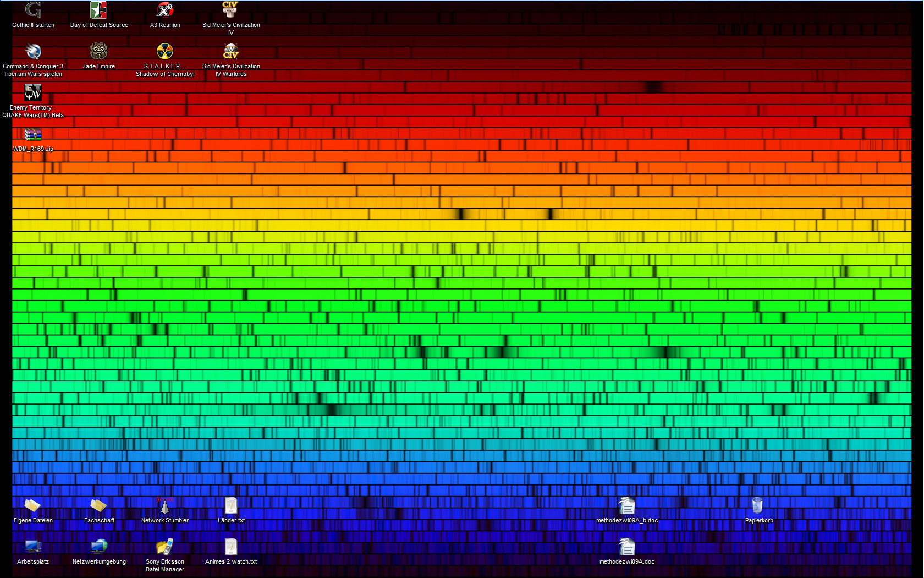This screenshot has width=924, height=578.
Task: Click the Day of Defeat Source icon
Action: click(99, 11)
